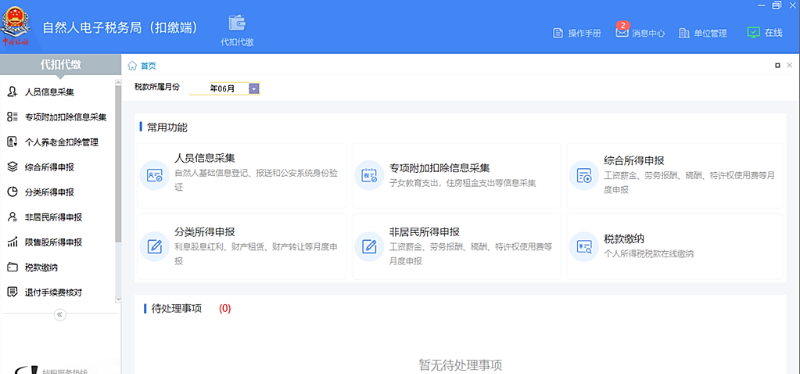Click the 消息中心 link text
Image resolution: width=800 pixels, height=374 pixels.
[x=648, y=33]
